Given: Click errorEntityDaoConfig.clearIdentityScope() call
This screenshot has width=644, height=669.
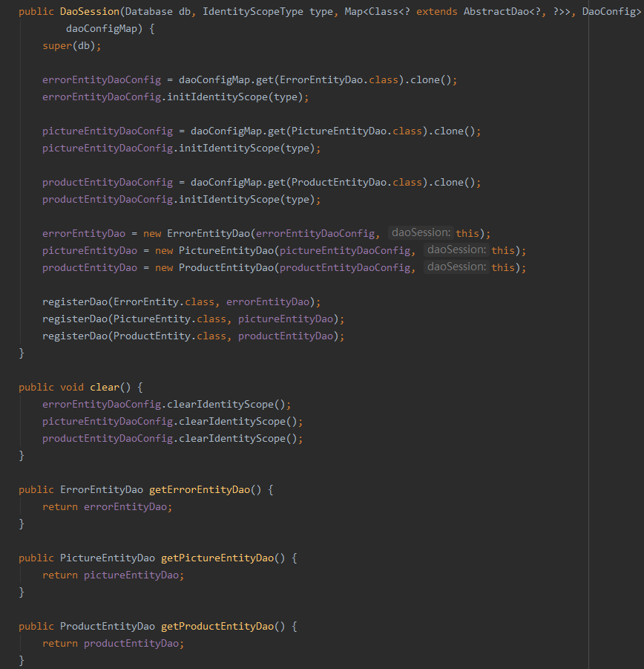Looking at the screenshot, I should click(166, 404).
